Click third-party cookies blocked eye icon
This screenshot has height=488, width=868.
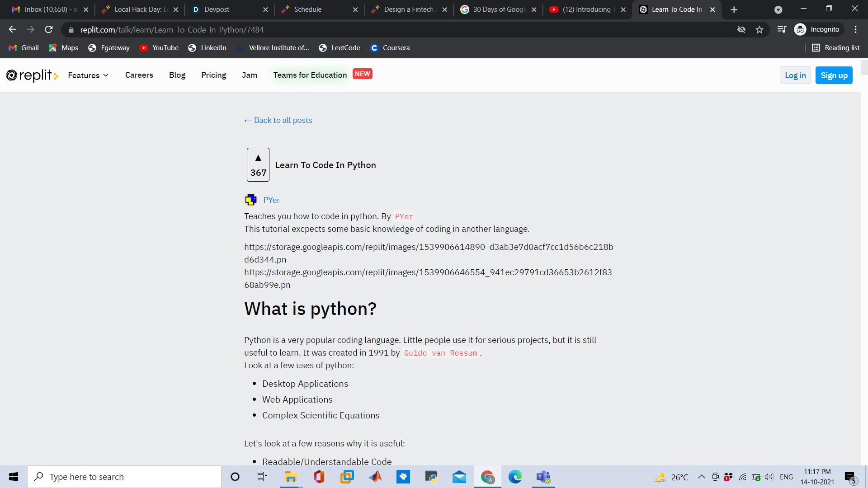[x=741, y=30]
